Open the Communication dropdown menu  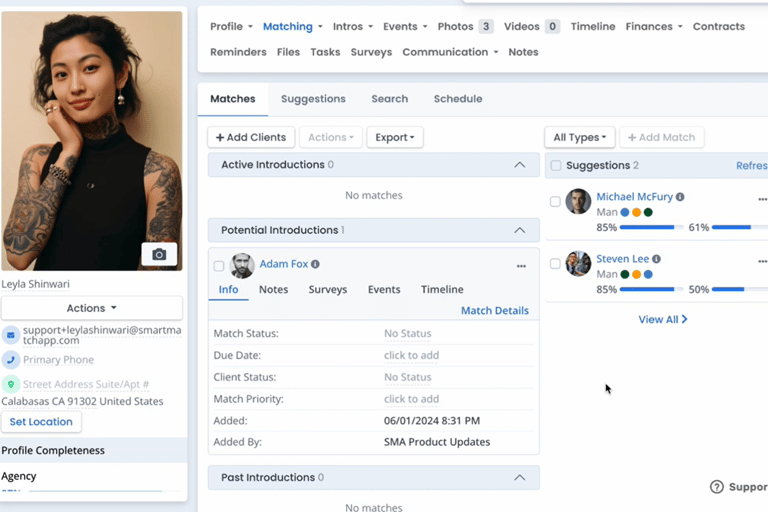[450, 52]
